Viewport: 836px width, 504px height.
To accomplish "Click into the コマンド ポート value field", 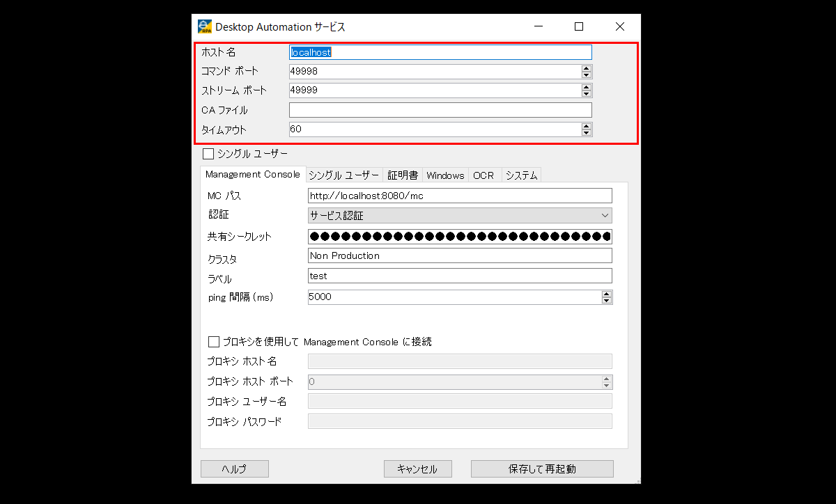I will click(435, 71).
